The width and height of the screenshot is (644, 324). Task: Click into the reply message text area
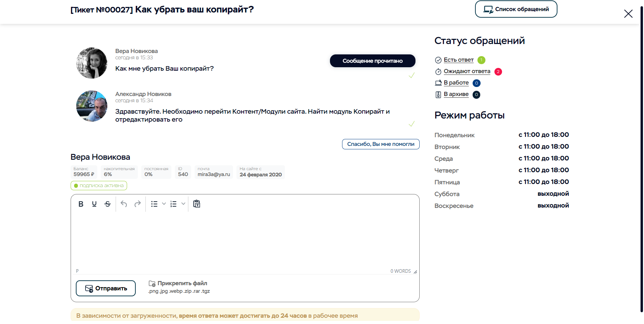tap(245, 239)
